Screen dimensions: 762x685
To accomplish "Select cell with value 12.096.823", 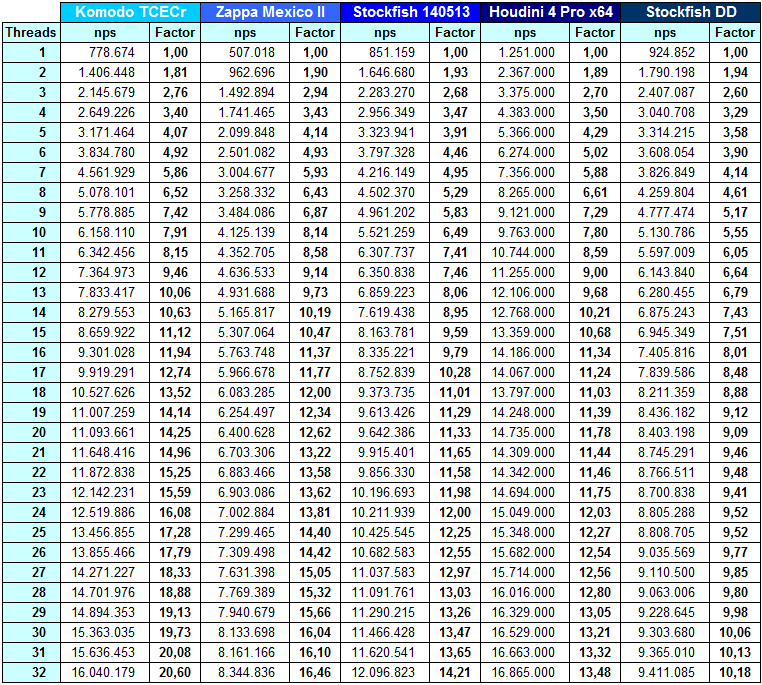I will pyautogui.click(x=385, y=672).
